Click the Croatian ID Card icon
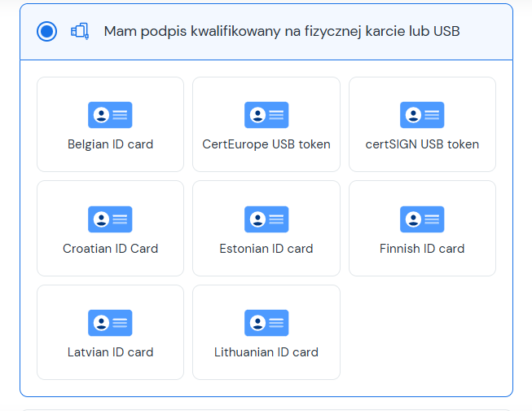Viewport: 532px width, 411px height. point(110,219)
